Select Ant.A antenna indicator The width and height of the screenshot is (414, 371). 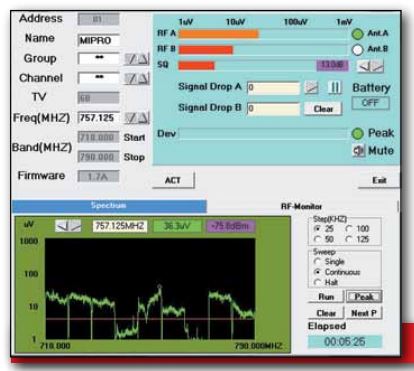tap(358, 34)
